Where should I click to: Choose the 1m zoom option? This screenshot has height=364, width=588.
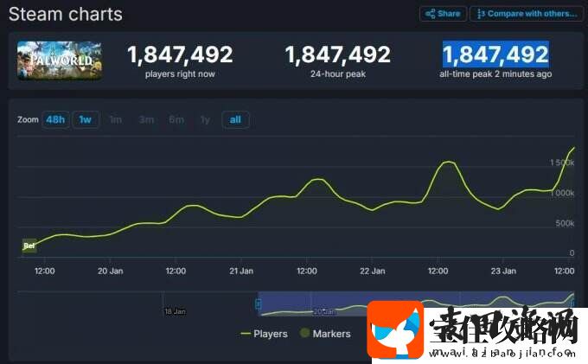point(116,120)
